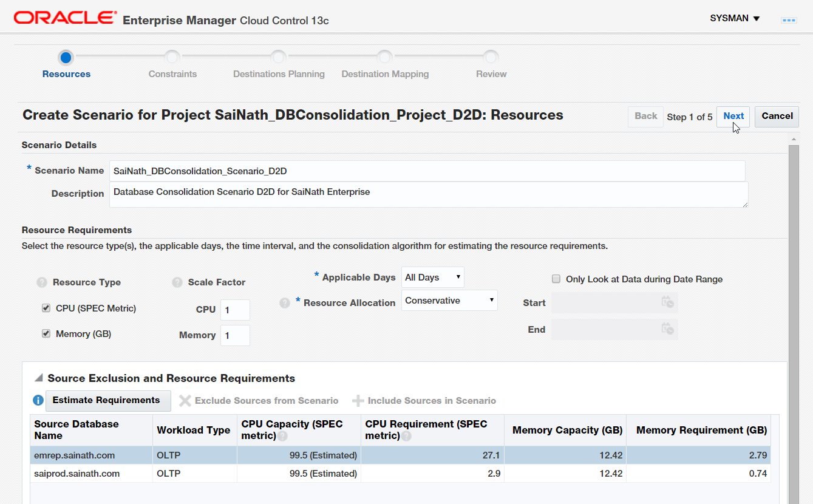Click the Start date field
This screenshot has width=813, height=504.
coord(614,302)
